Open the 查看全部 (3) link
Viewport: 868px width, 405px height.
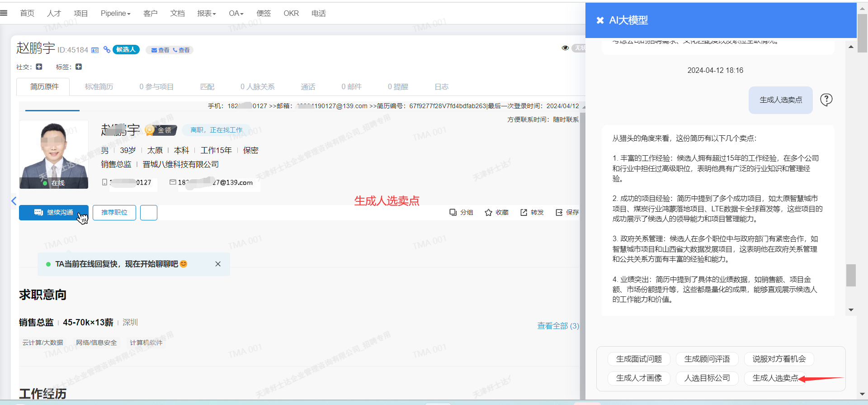(558, 326)
